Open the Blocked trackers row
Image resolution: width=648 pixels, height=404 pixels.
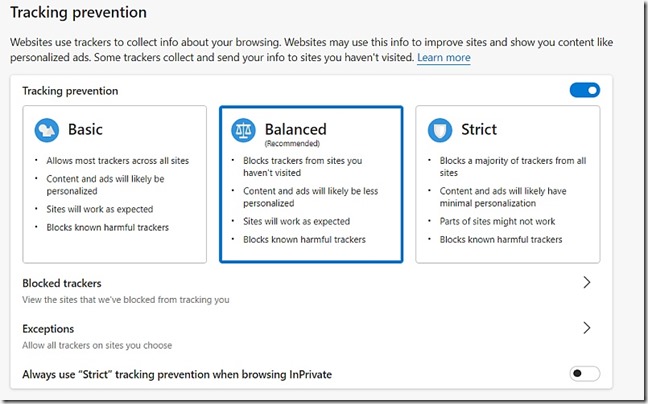tap(300, 290)
